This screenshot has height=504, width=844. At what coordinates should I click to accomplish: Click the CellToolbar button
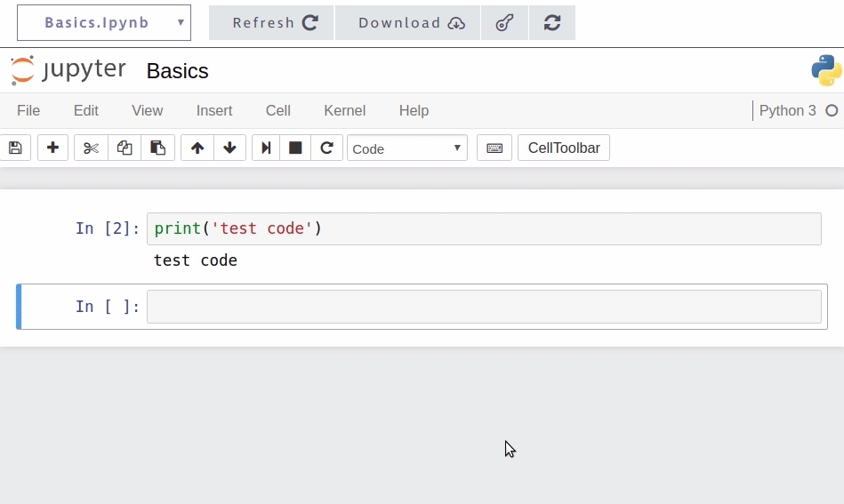point(564,148)
